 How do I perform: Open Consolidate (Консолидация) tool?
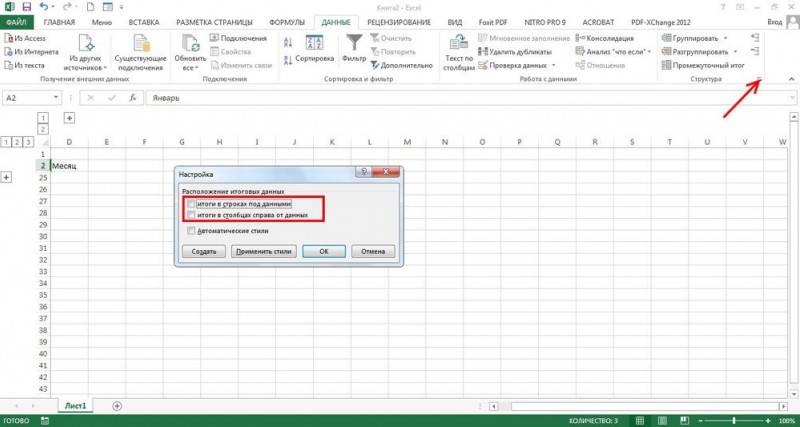click(x=605, y=38)
